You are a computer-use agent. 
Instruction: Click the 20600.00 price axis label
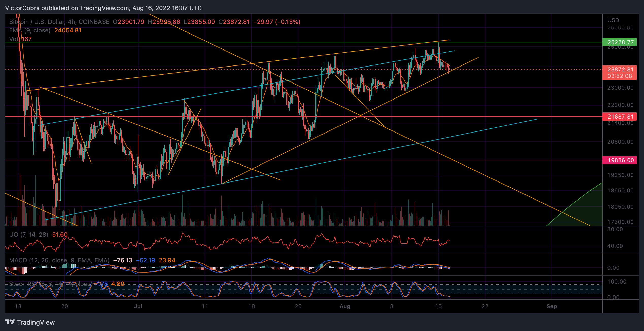coord(620,142)
